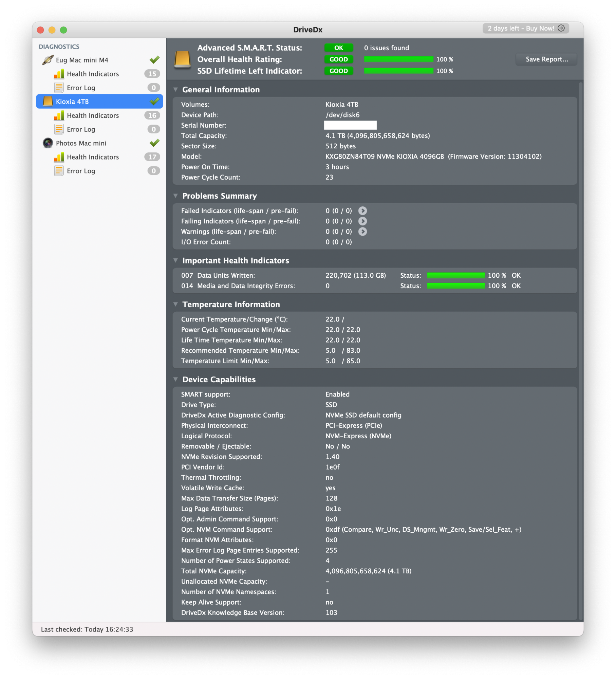This screenshot has width=616, height=679.
Task: Click the 5.0 / 85.0 Temperature Limit value
Action: click(343, 361)
